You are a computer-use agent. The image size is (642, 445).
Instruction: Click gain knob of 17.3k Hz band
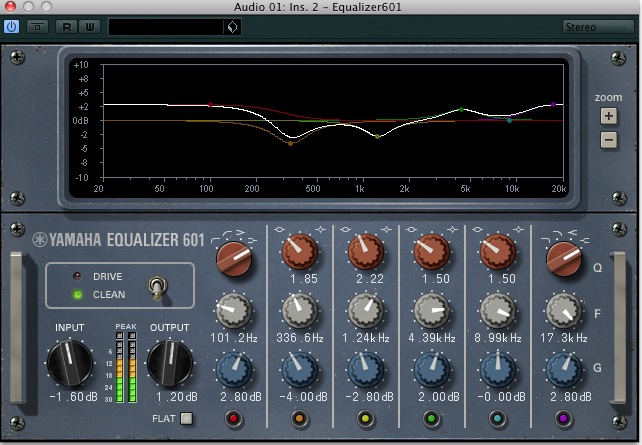coord(563,370)
